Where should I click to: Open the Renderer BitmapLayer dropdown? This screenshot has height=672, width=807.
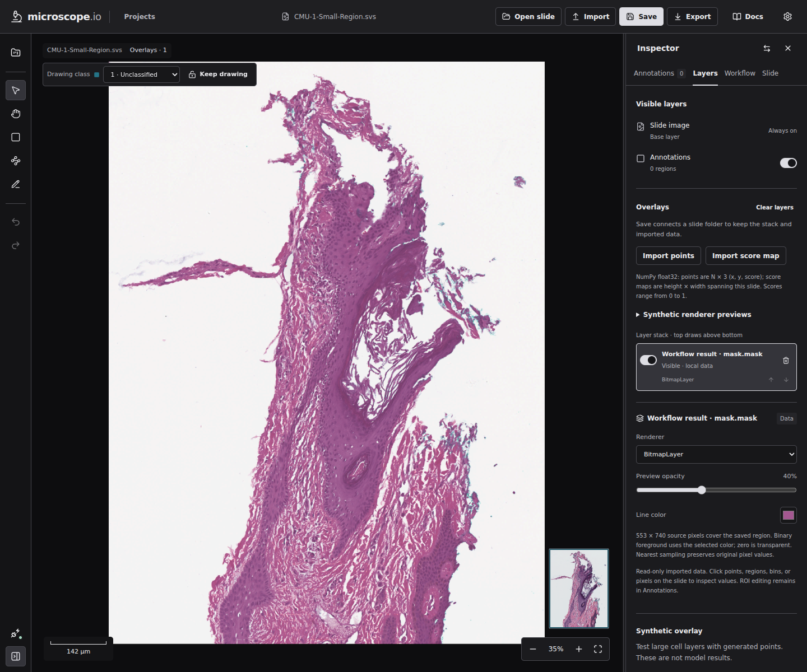716,454
